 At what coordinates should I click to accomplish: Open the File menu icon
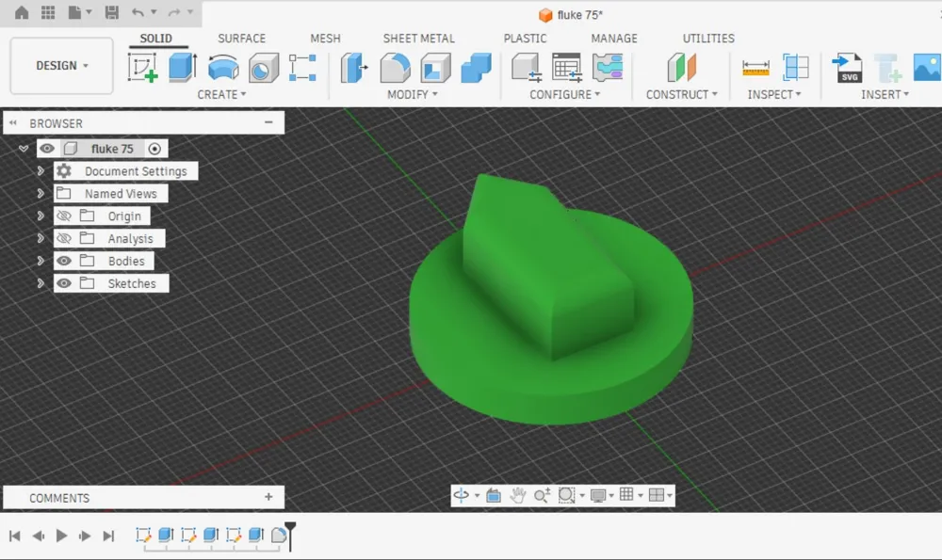point(75,12)
